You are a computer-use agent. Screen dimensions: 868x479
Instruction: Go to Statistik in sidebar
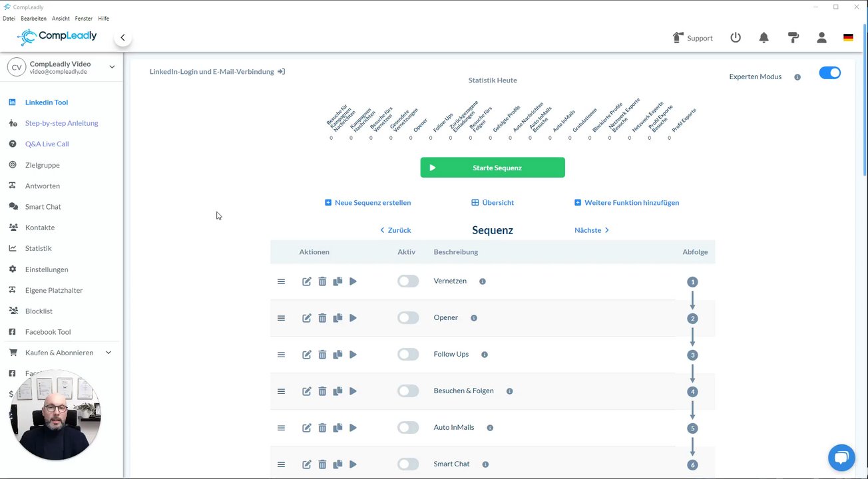[x=38, y=248]
